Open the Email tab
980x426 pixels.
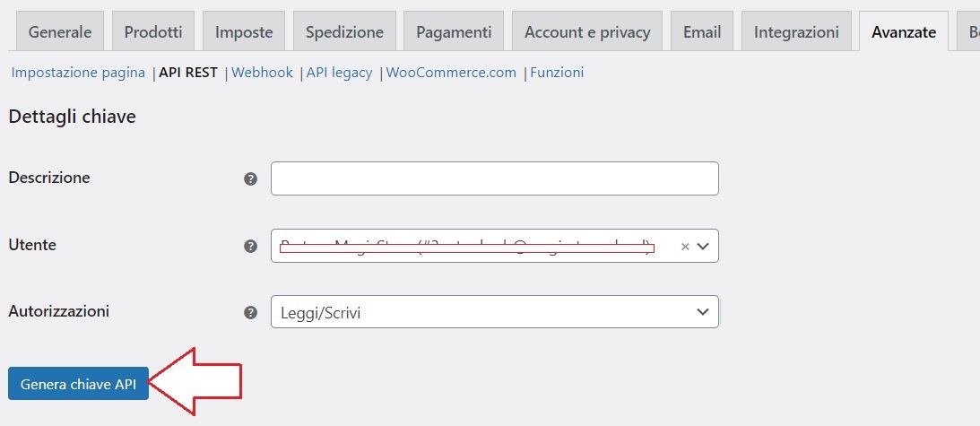pos(702,31)
